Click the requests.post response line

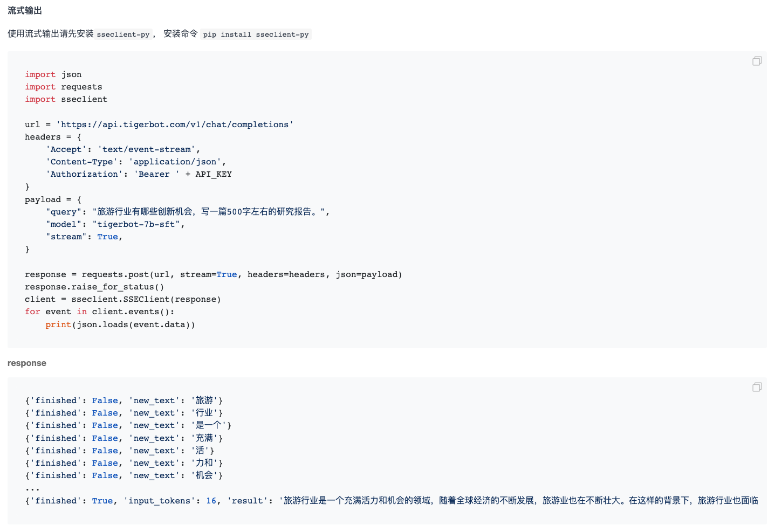coord(213,274)
